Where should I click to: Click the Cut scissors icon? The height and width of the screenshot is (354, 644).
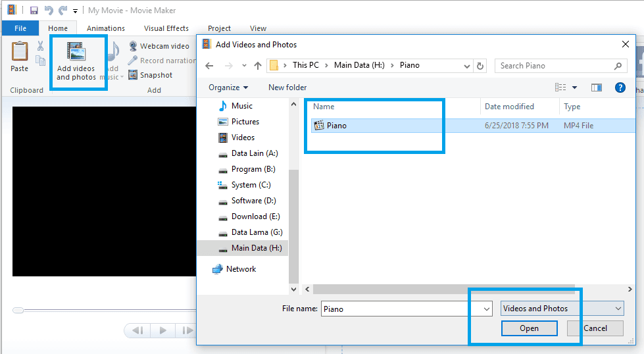[x=40, y=45]
